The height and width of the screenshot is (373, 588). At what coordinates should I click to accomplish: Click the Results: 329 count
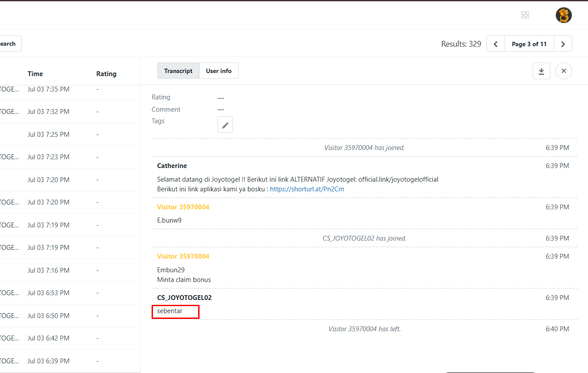461,44
